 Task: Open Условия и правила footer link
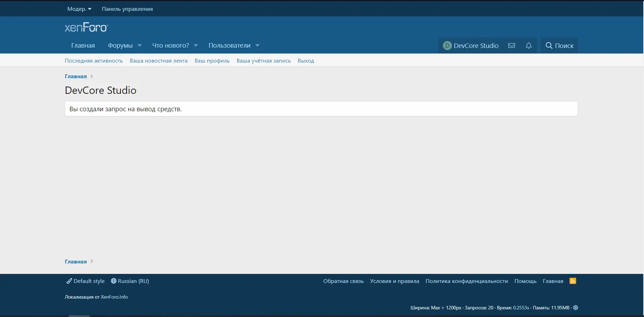[x=395, y=281]
